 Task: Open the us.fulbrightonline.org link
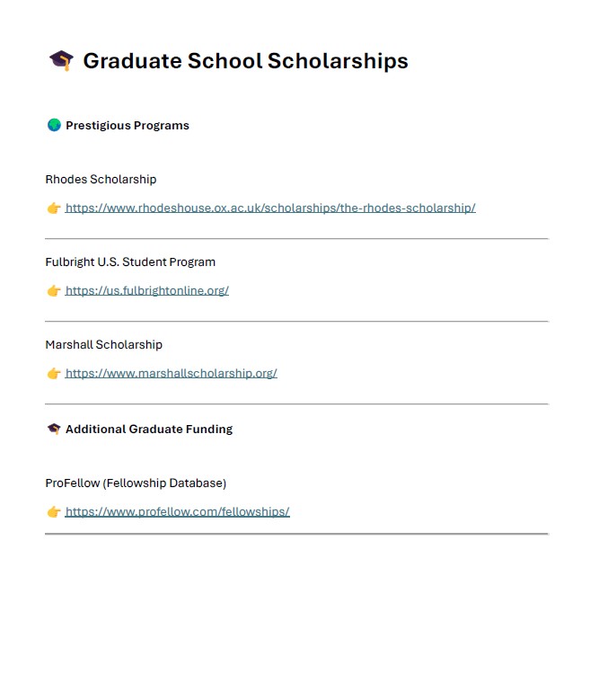click(147, 291)
